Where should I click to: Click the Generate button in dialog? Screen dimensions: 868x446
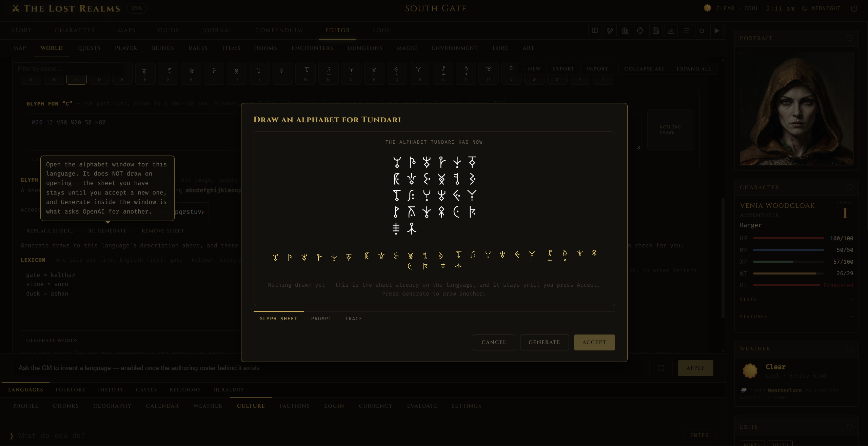[544, 342]
